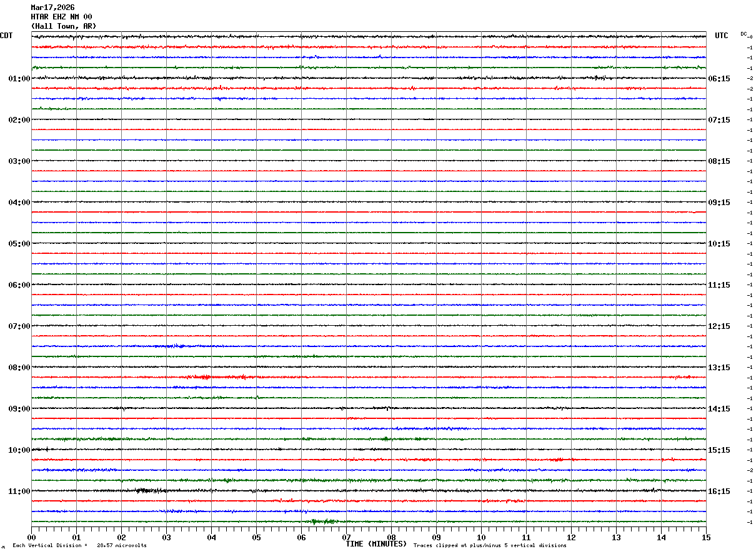Click minute 04 on the bottom axis
Screen dimensions: 756x554
tap(211, 537)
